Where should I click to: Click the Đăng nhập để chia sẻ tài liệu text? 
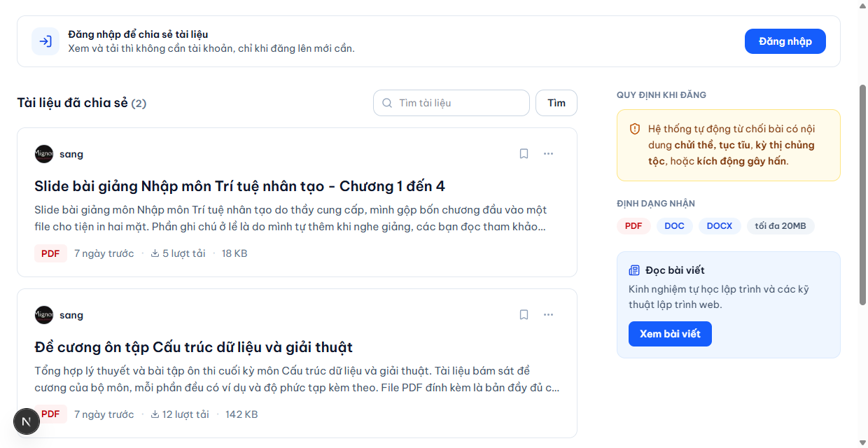[138, 34]
